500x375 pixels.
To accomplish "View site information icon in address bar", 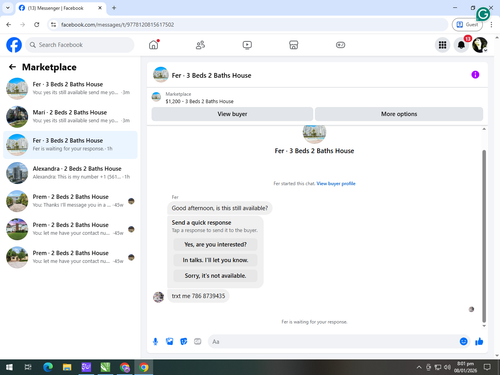I will coord(53,24).
